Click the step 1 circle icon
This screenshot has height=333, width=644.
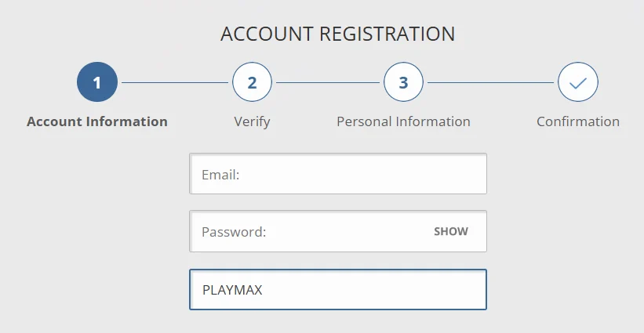tap(97, 82)
